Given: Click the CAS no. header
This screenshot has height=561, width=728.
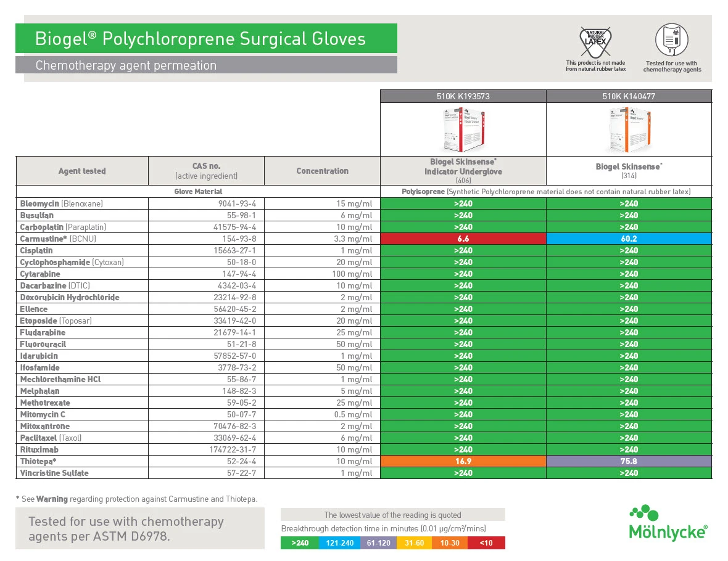Looking at the screenshot, I should point(207,171).
